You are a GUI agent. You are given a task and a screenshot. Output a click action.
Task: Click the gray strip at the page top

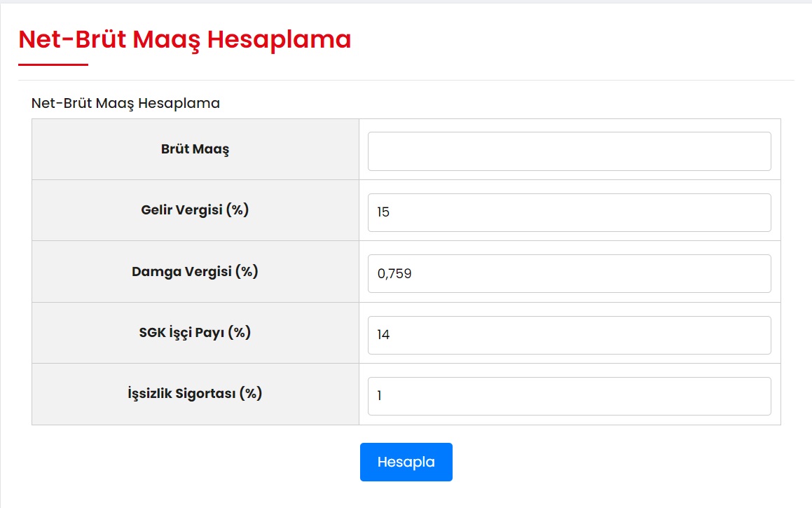click(x=406, y=2)
